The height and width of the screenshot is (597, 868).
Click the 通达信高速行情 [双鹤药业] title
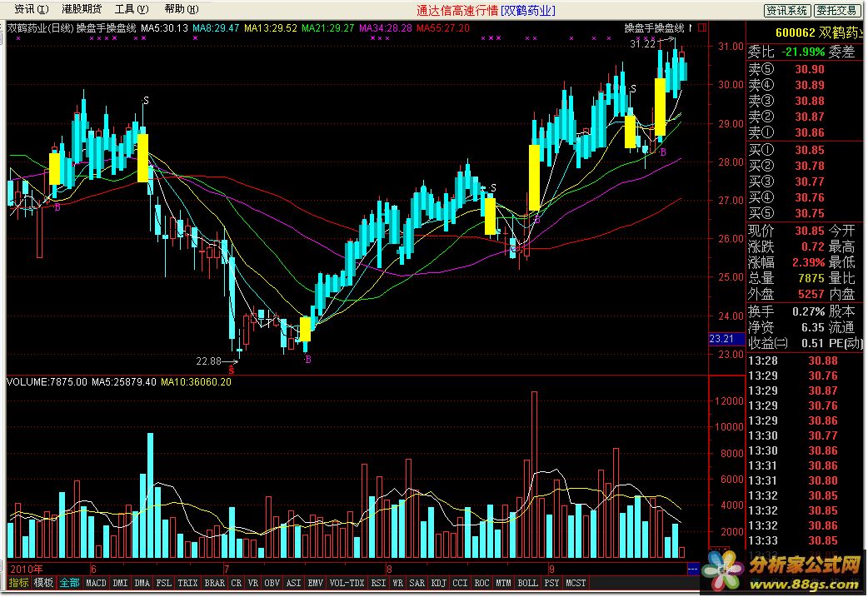click(x=486, y=11)
